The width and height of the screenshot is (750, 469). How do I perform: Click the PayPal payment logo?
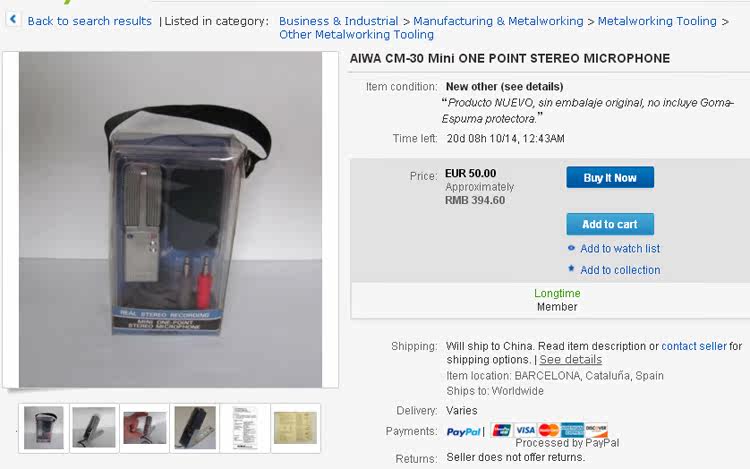[x=463, y=432]
